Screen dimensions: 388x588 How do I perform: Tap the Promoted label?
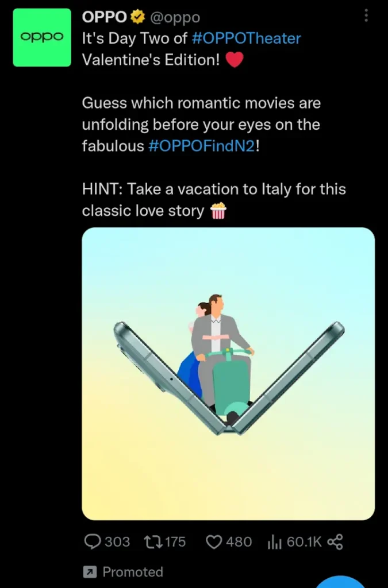point(133,572)
